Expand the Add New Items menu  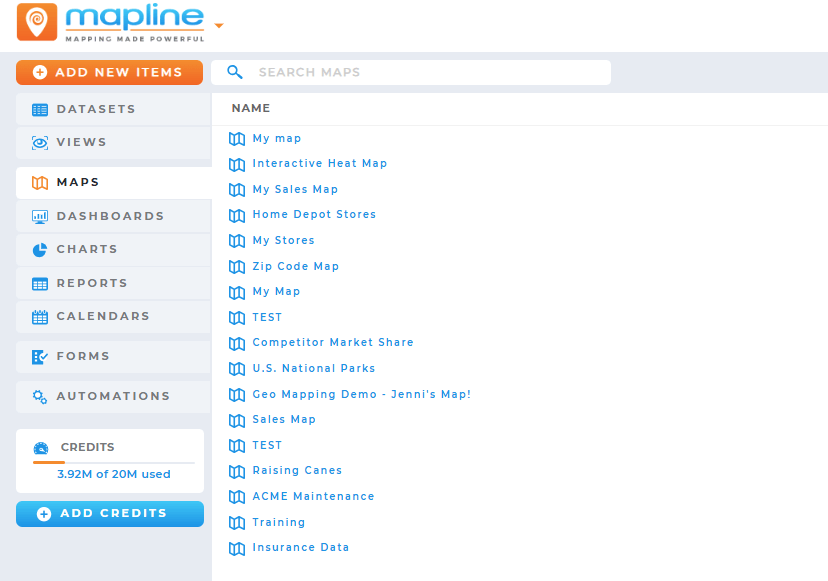pyautogui.click(x=109, y=72)
